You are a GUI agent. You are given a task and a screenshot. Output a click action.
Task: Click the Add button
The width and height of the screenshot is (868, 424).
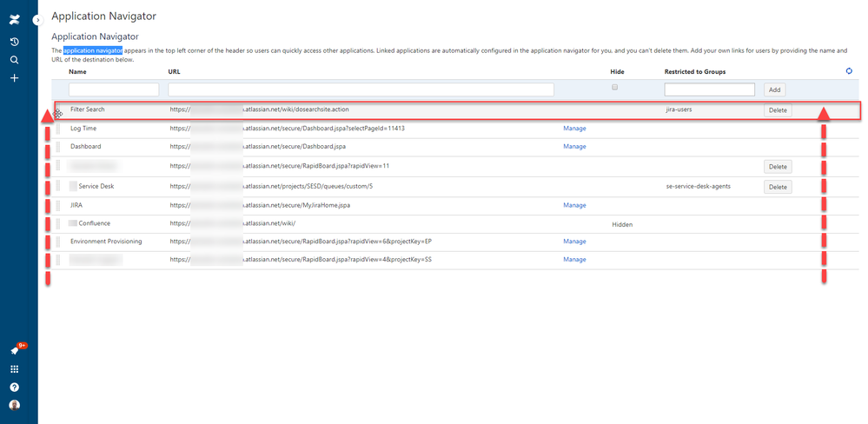tap(774, 89)
